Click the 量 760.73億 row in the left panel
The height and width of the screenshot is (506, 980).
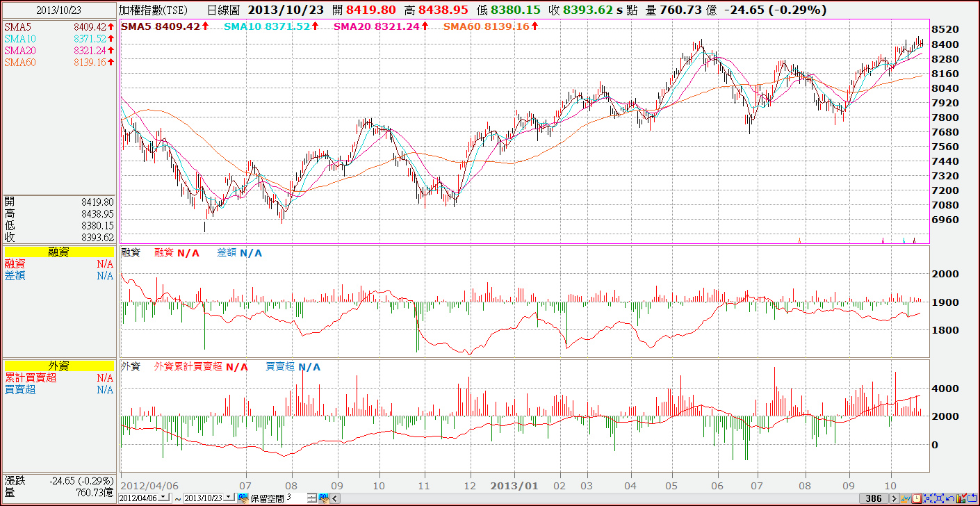tap(58, 492)
